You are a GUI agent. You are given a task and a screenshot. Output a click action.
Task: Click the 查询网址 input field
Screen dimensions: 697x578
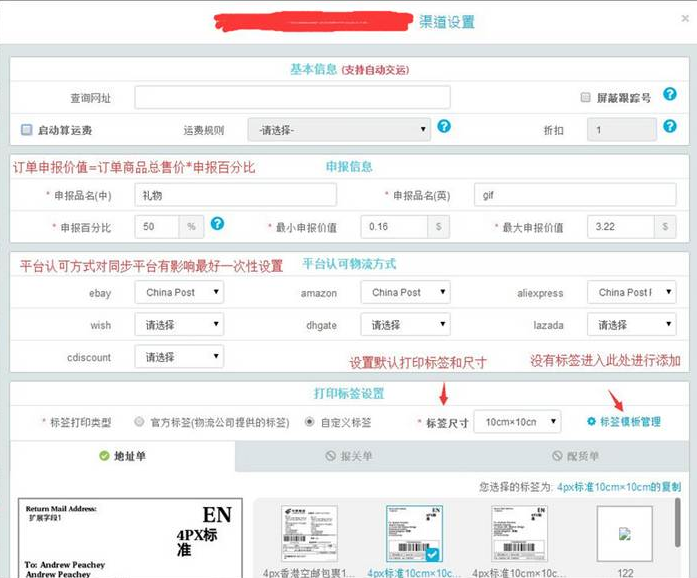[292, 97]
